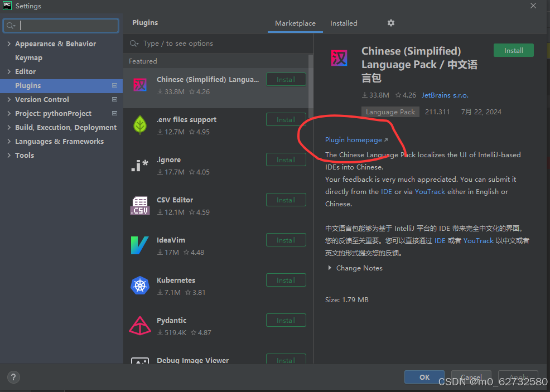
Task: Click the YouTrack link in Chinese description
Action: (479, 240)
